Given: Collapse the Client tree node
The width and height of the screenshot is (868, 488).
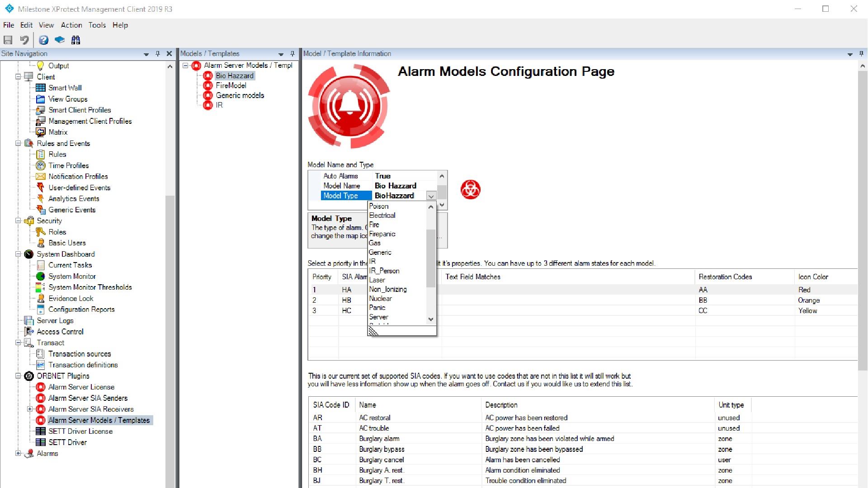Looking at the screenshot, I should [19, 76].
